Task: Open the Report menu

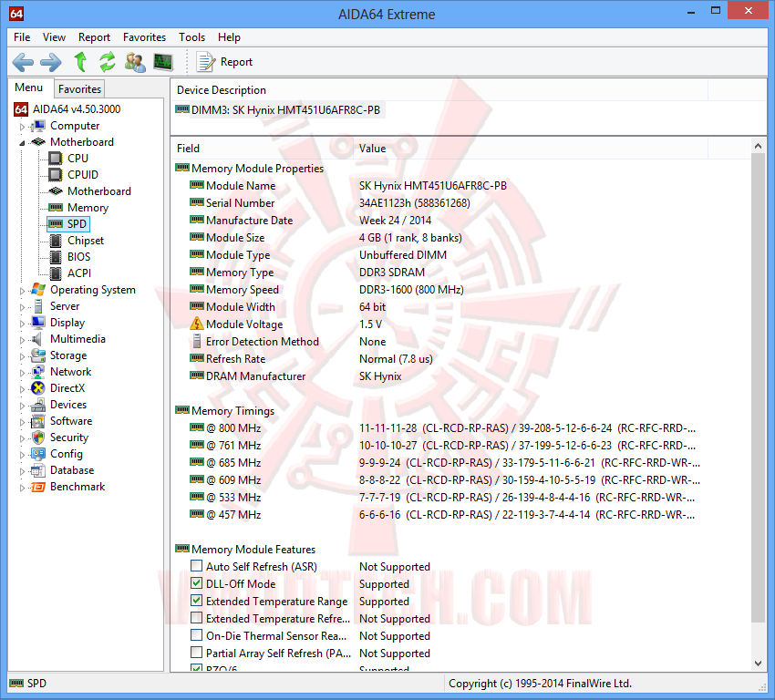Action: (x=94, y=37)
